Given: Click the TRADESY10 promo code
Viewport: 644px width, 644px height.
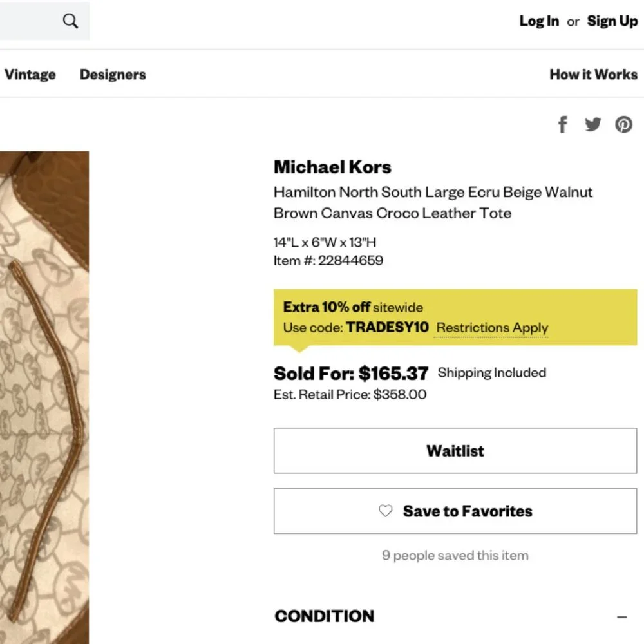Looking at the screenshot, I should pos(387,327).
